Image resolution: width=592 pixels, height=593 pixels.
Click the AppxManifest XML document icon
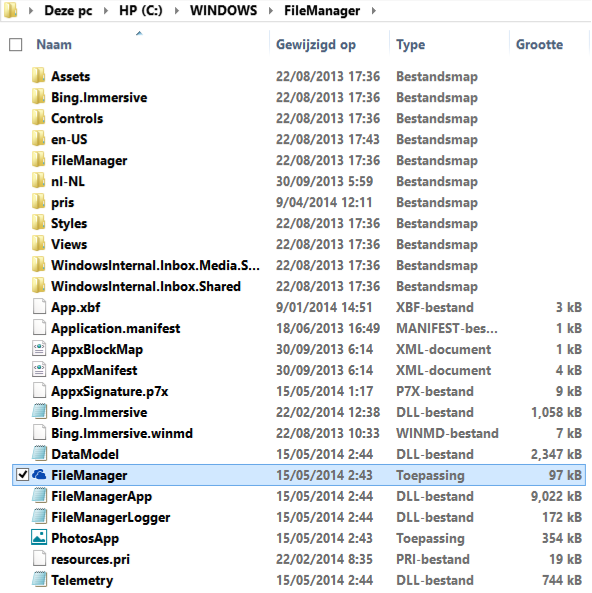click(x=39, y=369)
